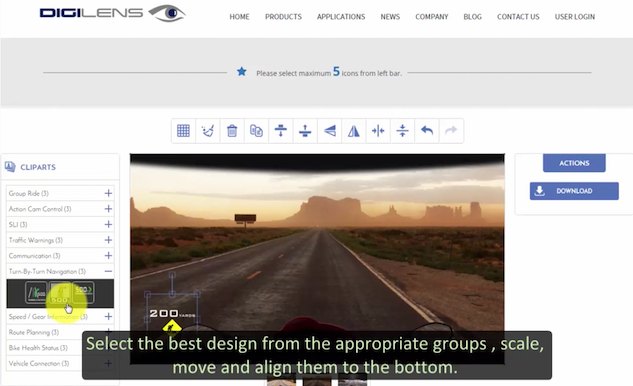Viewport: 633px width, 386px height.
Task: Click the Traffic Warnings (3) label
Action: point(36,240)
